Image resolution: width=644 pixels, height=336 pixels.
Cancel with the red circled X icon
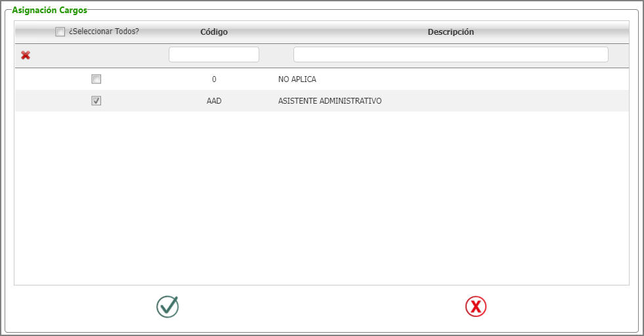point(475,306)
